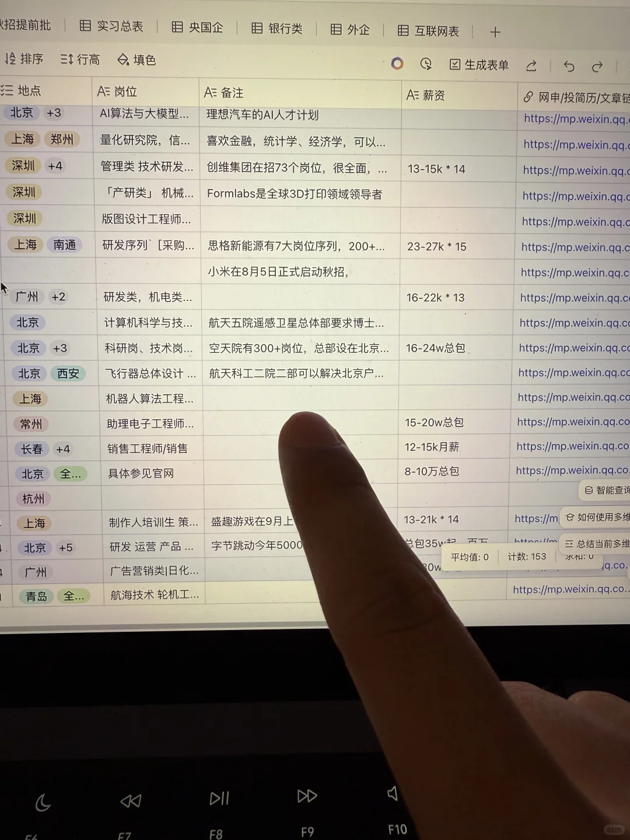The width and height of the screenshot is (630, 840).
Task: Select the 16-22k * 13 salary cell
Action: click(x=457, y=297)
